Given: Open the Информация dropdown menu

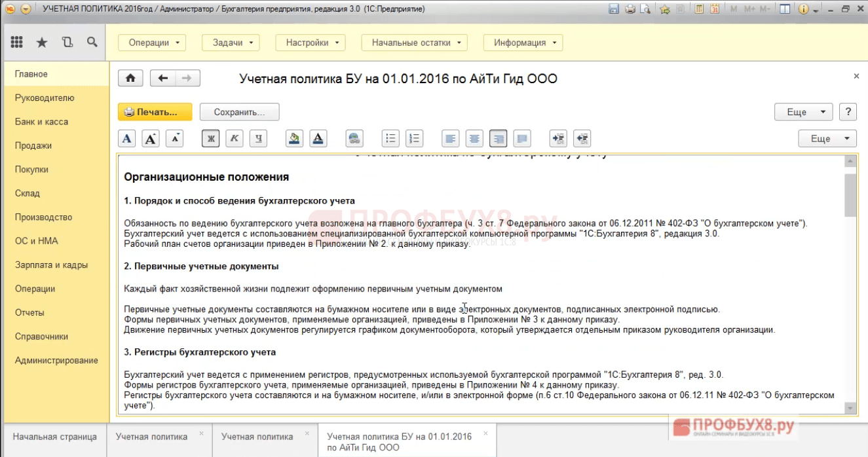Looking at the screenshot, I should click(523, 43).
